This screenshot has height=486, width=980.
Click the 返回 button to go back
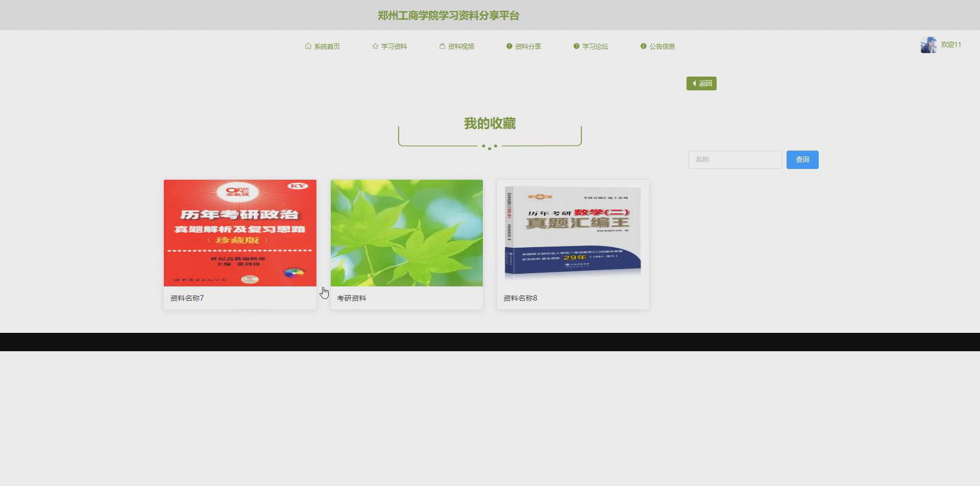pos(701,83)
